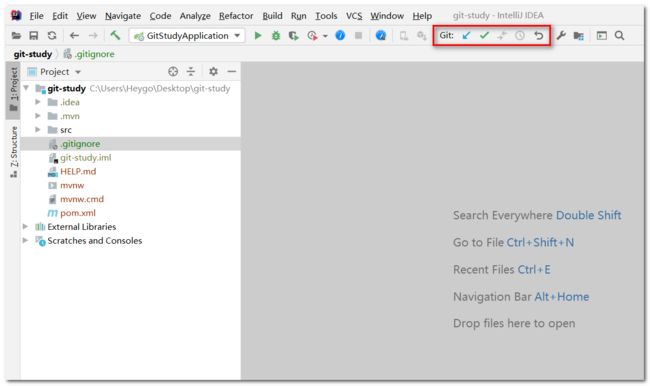The width and height of the screenshot is (650, 386).
Task: Open the Navigate menu
Action: [123, 16]
